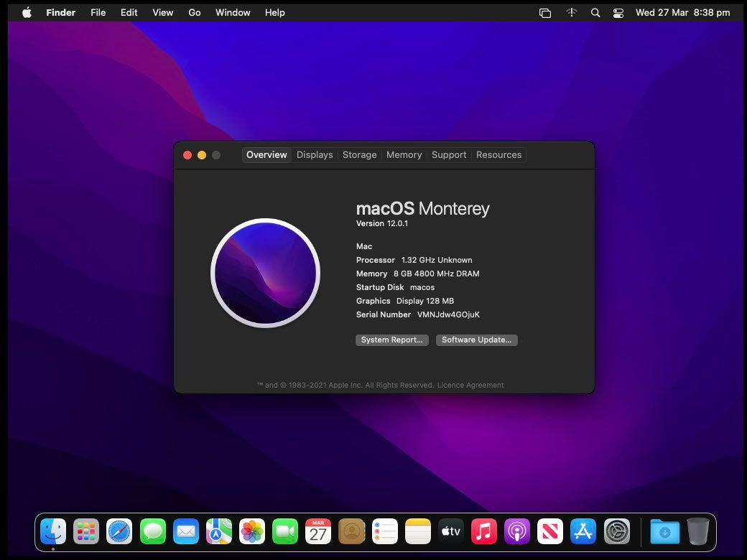Screen dimensions: 747x560
Task: Click the macOS Monterey title text
Action: (x=423, y=209)
